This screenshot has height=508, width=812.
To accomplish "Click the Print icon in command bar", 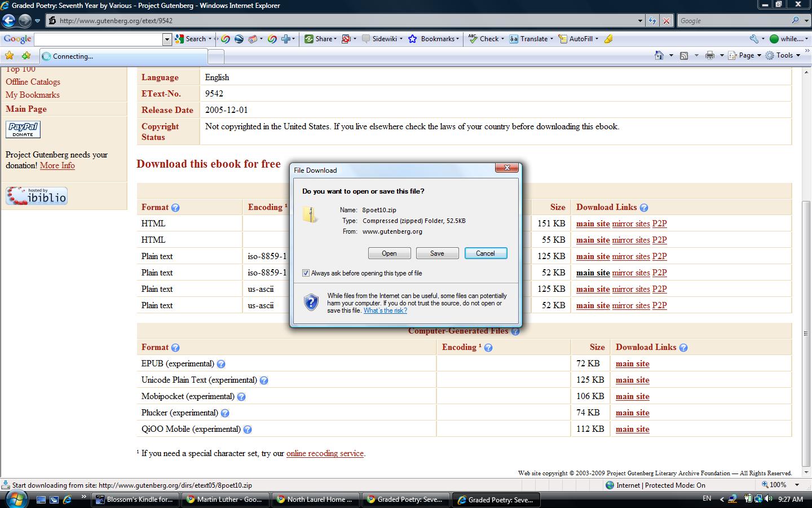I will point(710,55).
